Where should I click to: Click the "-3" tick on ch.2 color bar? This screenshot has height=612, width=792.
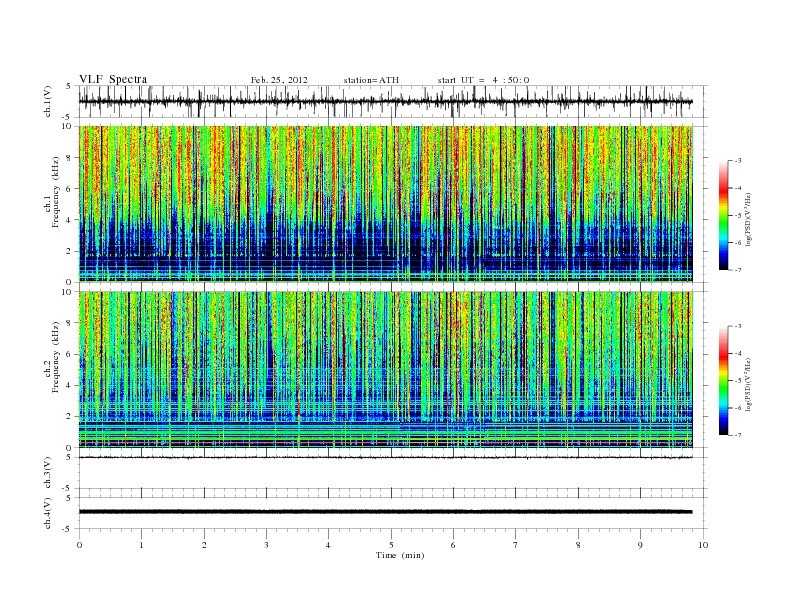[x=738, y=326]
